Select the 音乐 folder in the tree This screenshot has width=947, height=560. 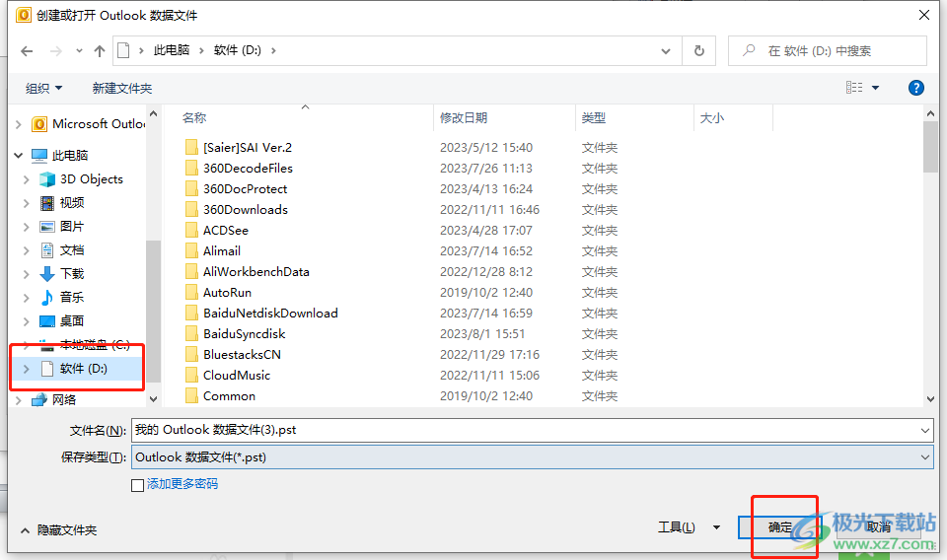(x=62, y=298)
